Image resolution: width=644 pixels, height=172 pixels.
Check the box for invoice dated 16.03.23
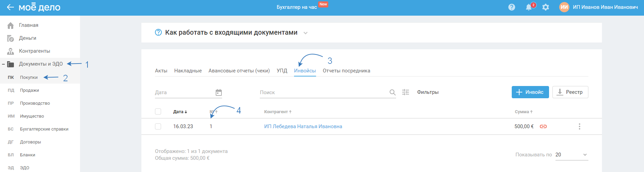pyautogui.click(x=158, y=126)
